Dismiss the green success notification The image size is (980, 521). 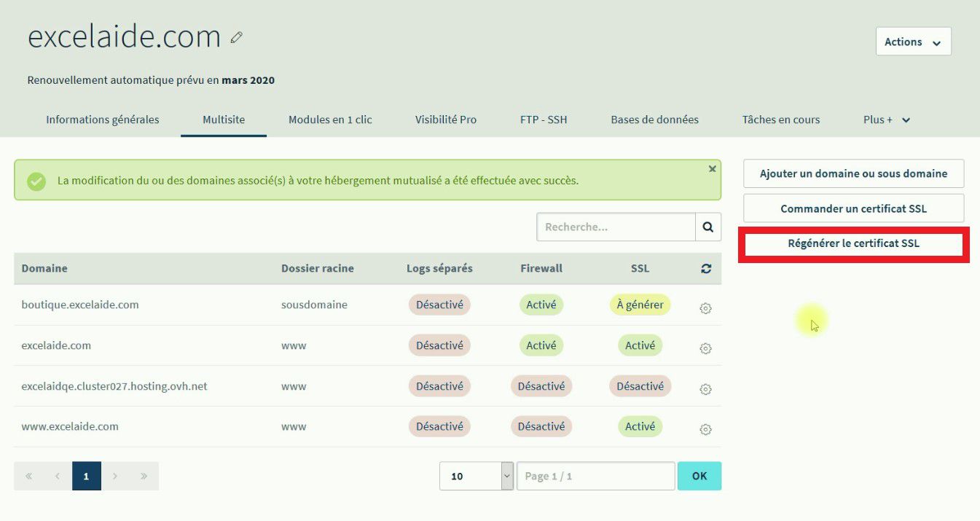pos(712,169)
